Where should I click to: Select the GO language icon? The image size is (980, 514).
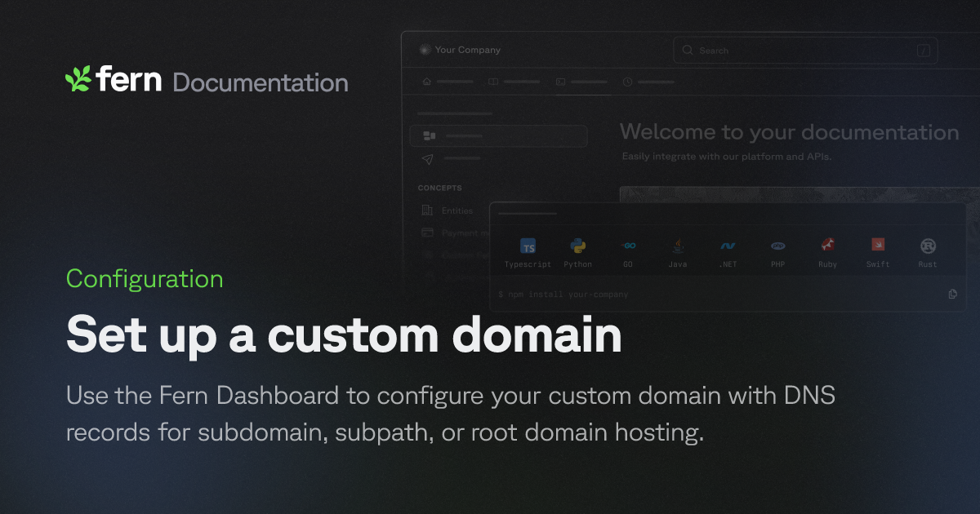(x=628, y=246)
